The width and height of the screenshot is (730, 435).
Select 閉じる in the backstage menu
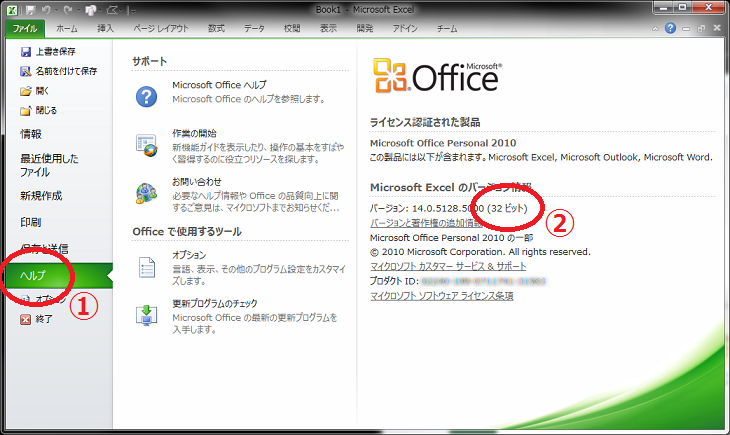click(39, 110)
